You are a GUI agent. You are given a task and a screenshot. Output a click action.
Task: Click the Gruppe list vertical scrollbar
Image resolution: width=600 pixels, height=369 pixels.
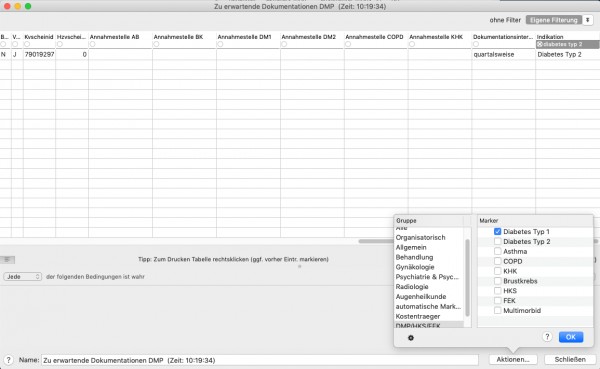click(x=467, y=278)
